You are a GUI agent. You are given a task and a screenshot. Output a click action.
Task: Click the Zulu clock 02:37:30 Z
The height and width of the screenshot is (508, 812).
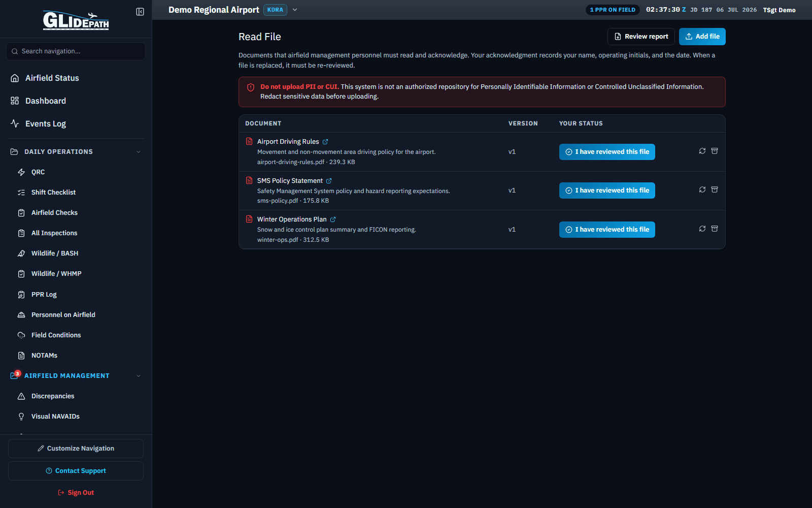click(x=665, y=10)
